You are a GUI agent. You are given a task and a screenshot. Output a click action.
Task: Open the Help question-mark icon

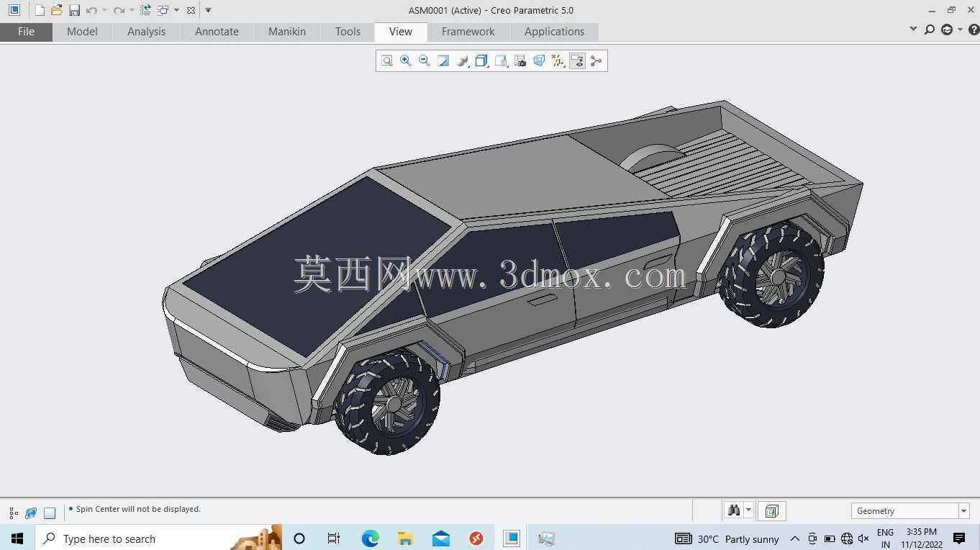click(x=974, y=30)
